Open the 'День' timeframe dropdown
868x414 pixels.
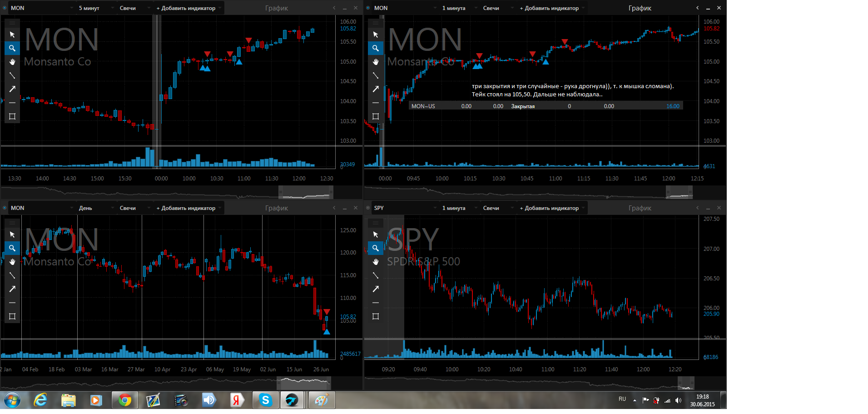click(96, 208)
